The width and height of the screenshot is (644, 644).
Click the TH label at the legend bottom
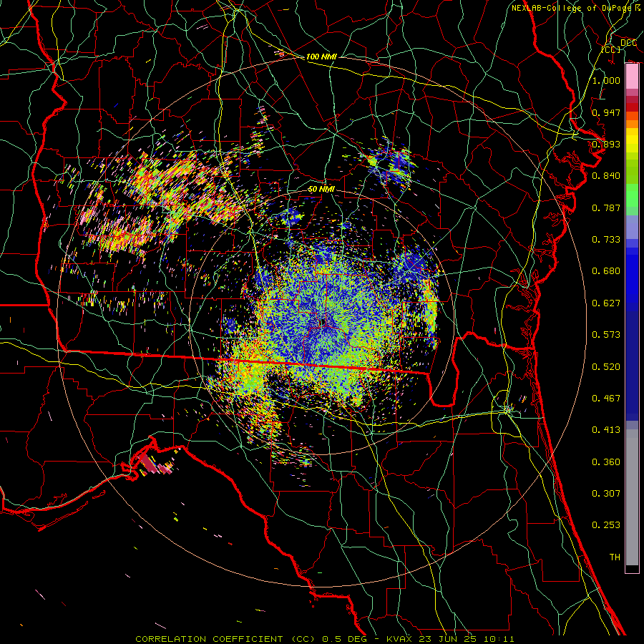pos(615,557)
